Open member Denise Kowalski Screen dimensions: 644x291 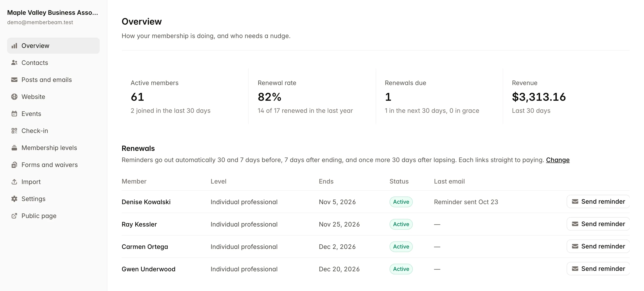[x=146, y=202]
